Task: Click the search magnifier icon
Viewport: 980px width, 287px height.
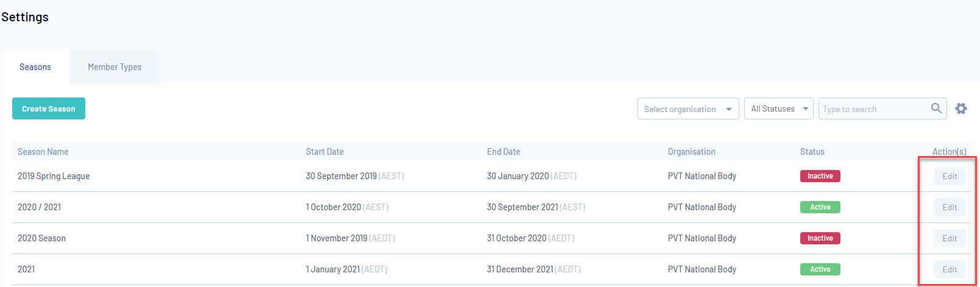Action: [936, 108]
